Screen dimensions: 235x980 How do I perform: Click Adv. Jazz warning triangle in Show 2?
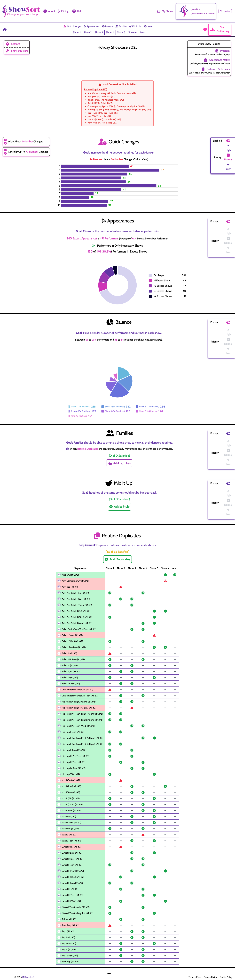[x=121, y=587]
